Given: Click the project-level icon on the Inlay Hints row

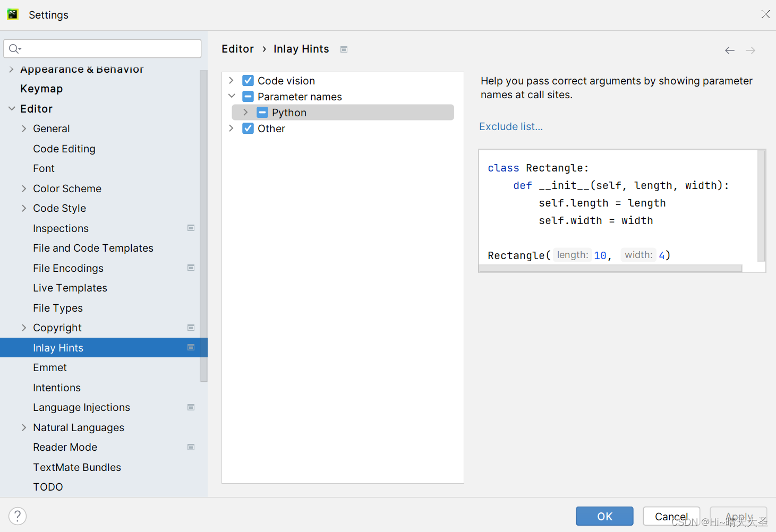Looking at the screenshot, I should click(191, 347).
